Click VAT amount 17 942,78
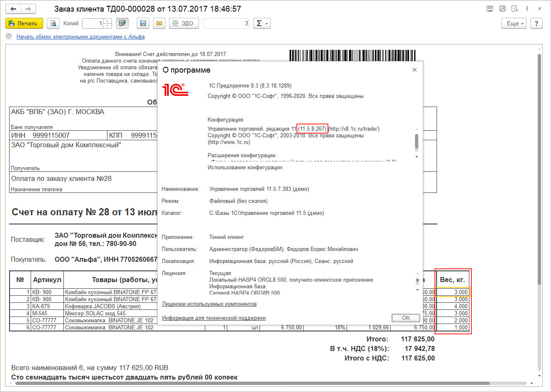551x392 pixels. coord(420,348)
